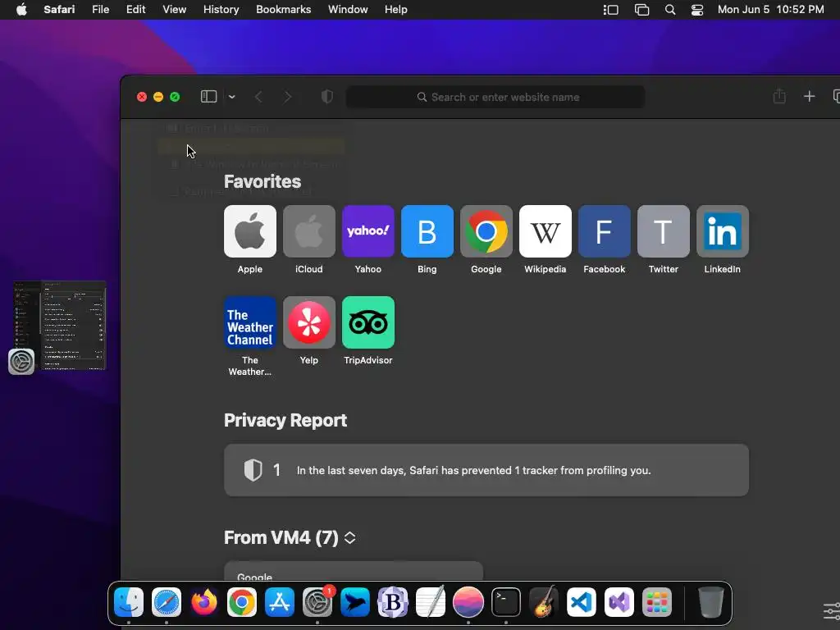Image resolution: width=840 pixels, height=630 pixels.
Task: Open the Wikipedia favorite tile
Action: point(546,231)
